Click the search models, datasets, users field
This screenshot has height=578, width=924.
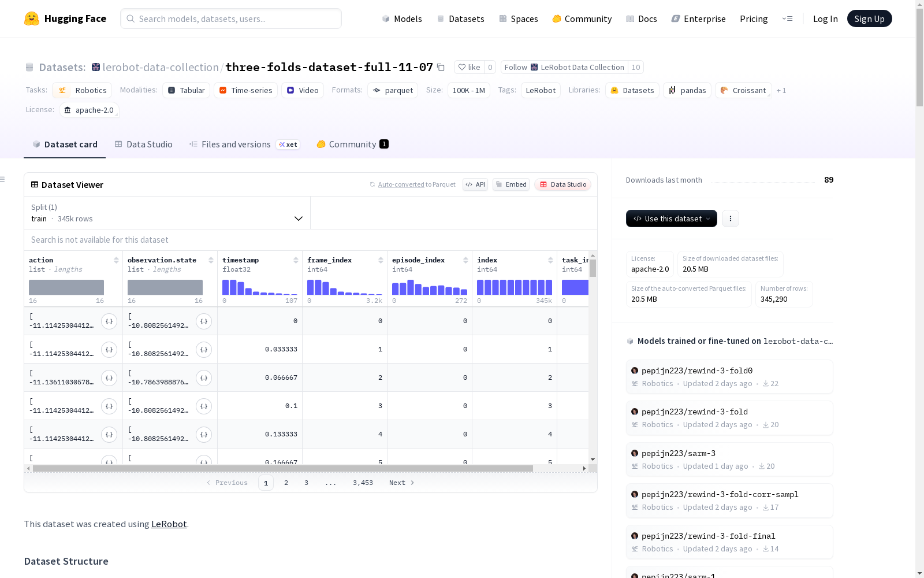(x=231, y=18)
